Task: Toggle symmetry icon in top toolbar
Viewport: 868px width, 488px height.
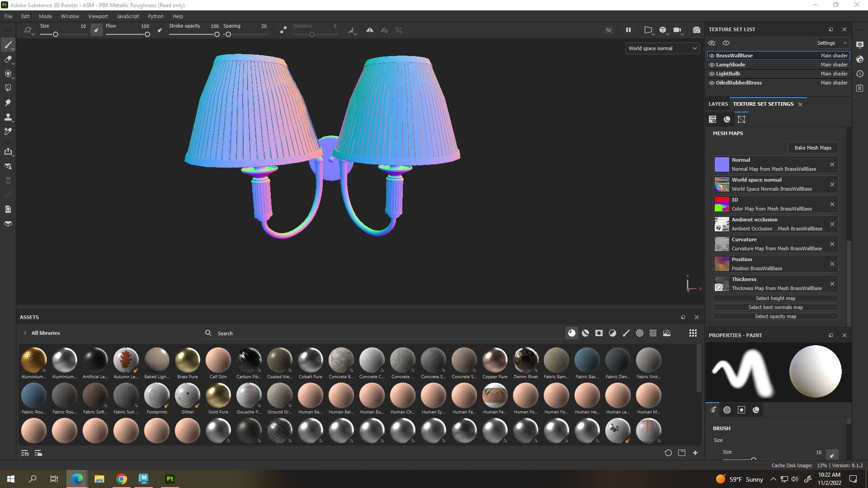Action: [369, 30]
